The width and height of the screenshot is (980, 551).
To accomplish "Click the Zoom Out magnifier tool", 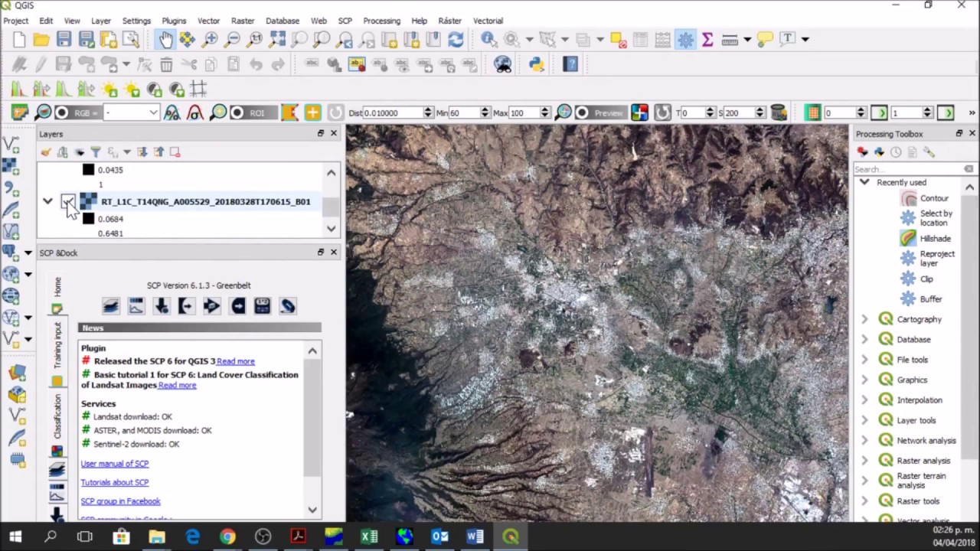I will pyautogui.click(x=233, y=39).
